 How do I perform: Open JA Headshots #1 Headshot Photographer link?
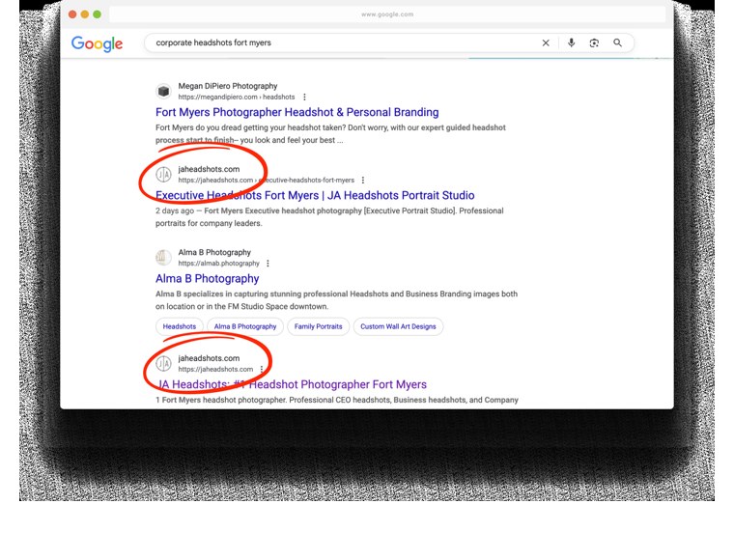(x=291, y=384)
